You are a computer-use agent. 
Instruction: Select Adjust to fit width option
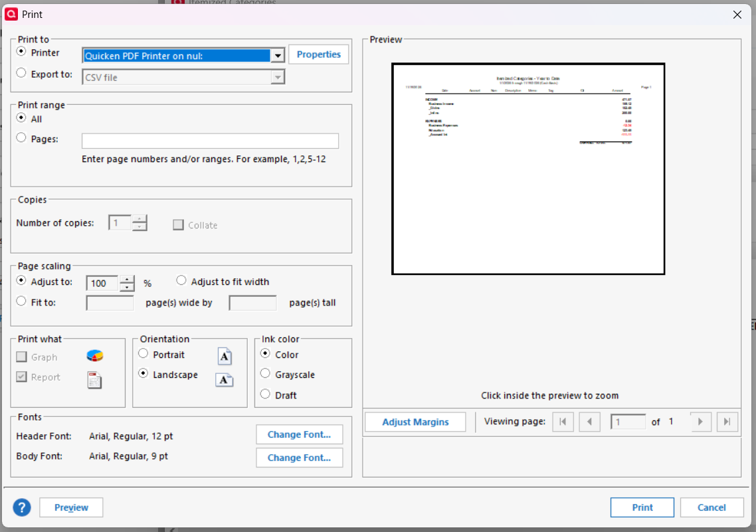[x=181, y=280]
